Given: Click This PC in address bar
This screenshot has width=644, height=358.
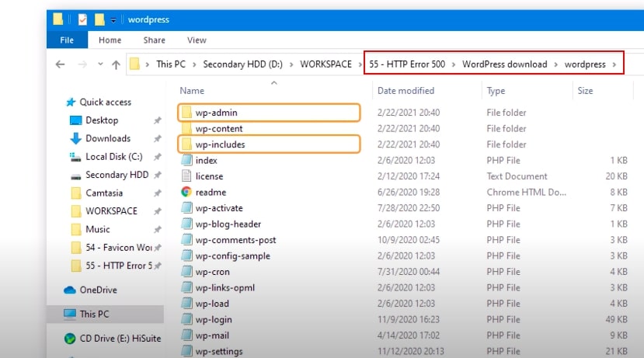Looking at the screenshot, I should coord(171,64).
